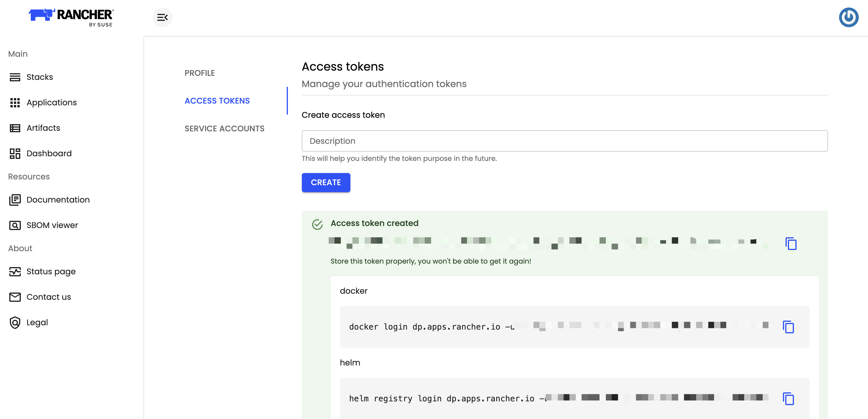Image resolution: width=868 pixels, height=419 pixels.
Task: Click the Artifacts table icon
Action: click(15, 128)
